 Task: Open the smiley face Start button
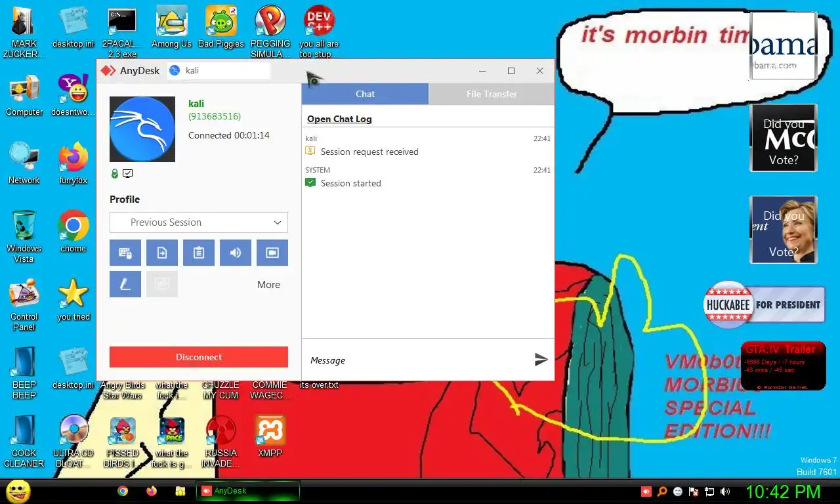[x=18, y=491]
